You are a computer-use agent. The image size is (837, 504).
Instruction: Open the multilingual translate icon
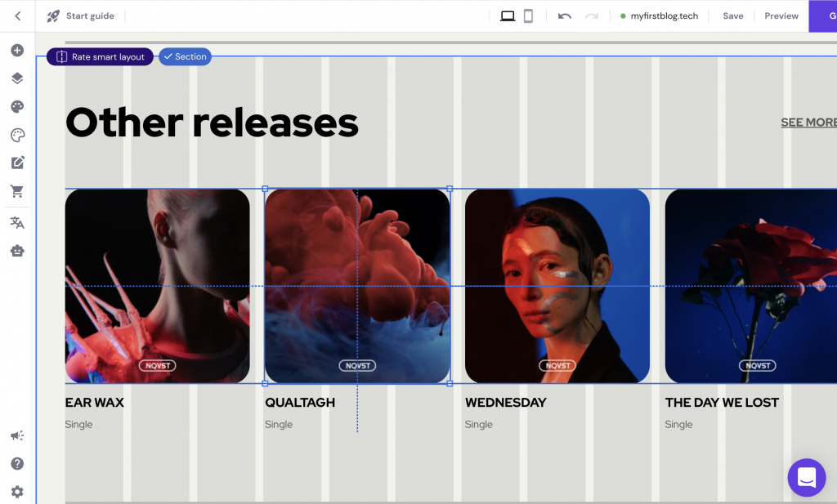[17, 222]
